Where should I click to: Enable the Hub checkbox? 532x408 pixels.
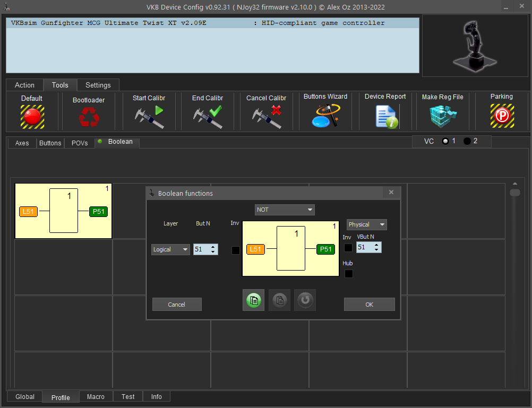click(348, 274)
